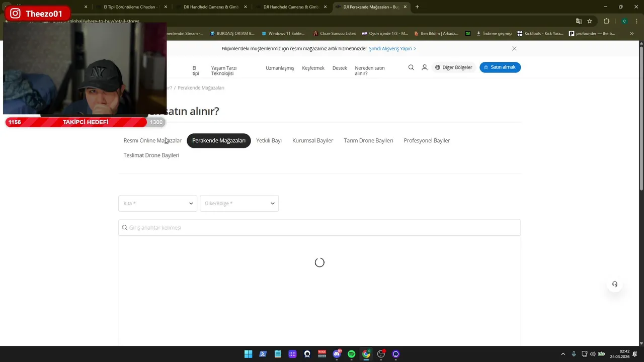Switch to Yetkili Bayi tab
Screen dimensions: 644x362
(x=269, y=141)
